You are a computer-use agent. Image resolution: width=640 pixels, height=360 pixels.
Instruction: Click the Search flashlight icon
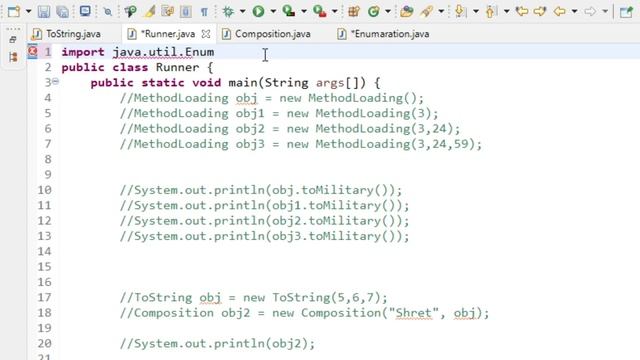[427, 11]
